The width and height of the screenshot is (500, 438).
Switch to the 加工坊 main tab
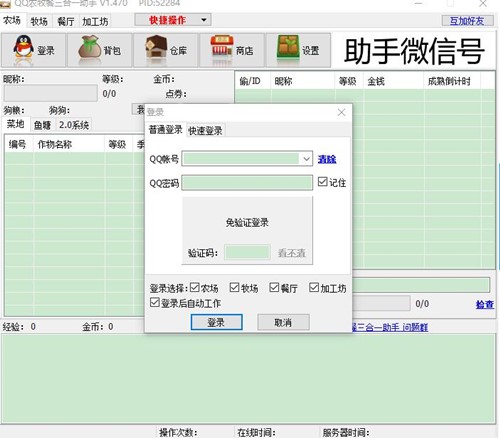point(95,22)
